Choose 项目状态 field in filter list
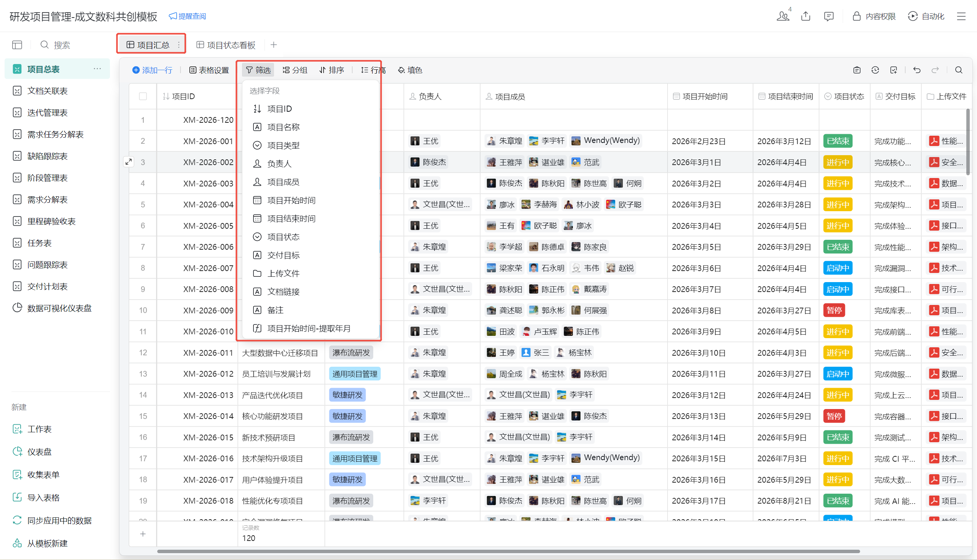 [283, 237]
